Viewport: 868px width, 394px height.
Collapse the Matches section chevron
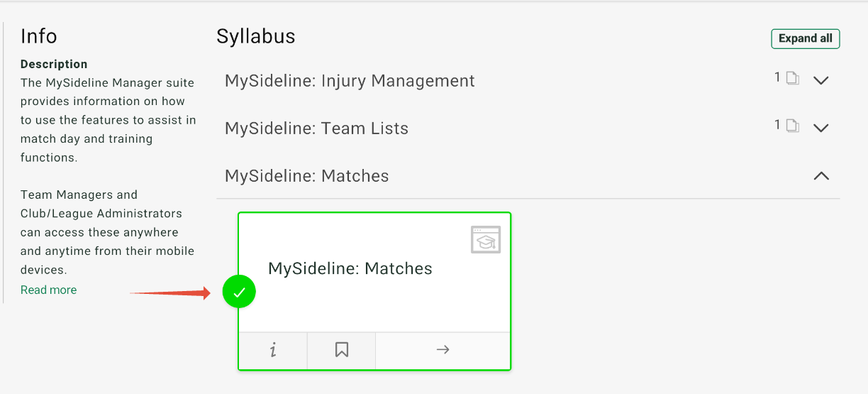821,175
